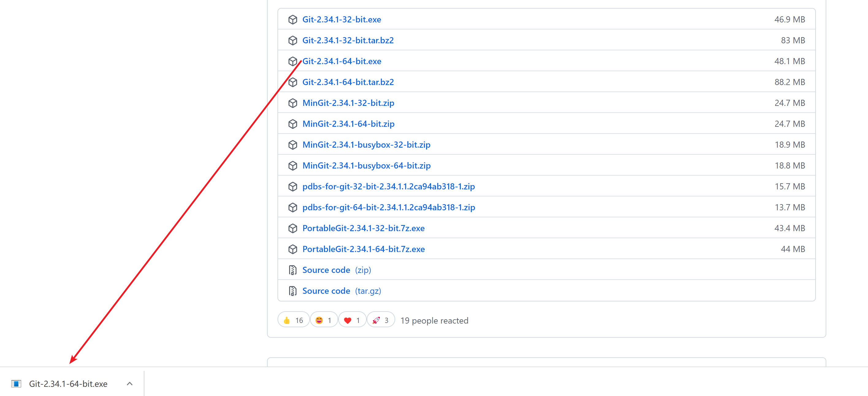Click the 13.7 MB size value

(790, 208)
